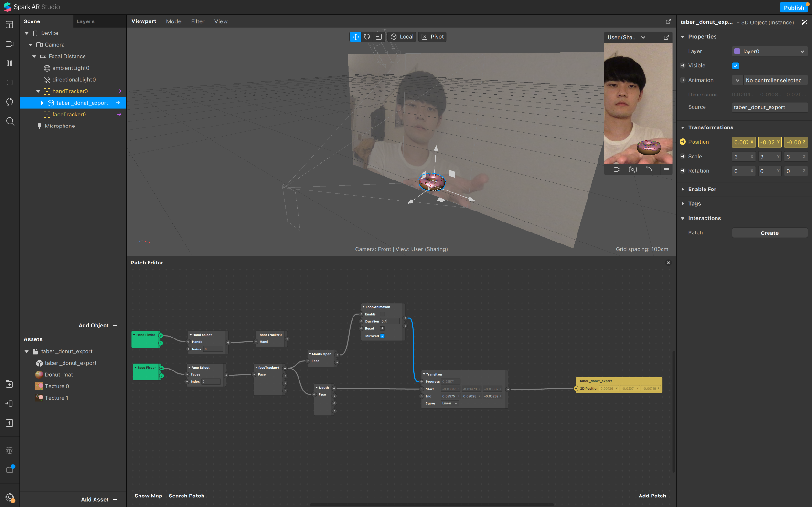Toggle Reset checkbox in Loop Animation patch
The height and width of the screenshot is (507, 812).
point(382,328)
